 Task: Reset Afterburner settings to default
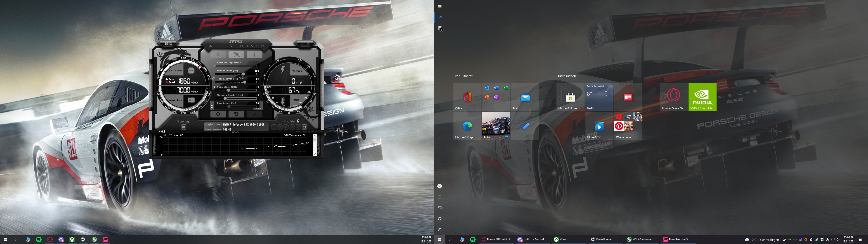click(236, 114)
